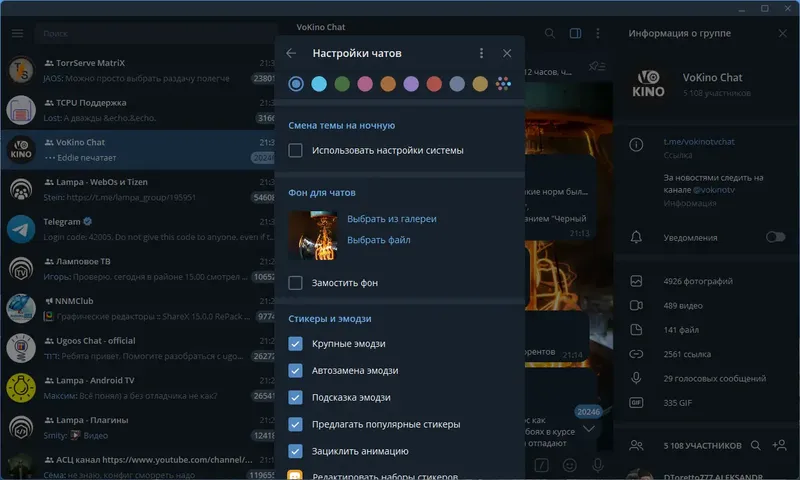Viewport: 800px width, 480px height.
Task: Open the Lampa - Android TV chat
Action: (x=138, y=388)
